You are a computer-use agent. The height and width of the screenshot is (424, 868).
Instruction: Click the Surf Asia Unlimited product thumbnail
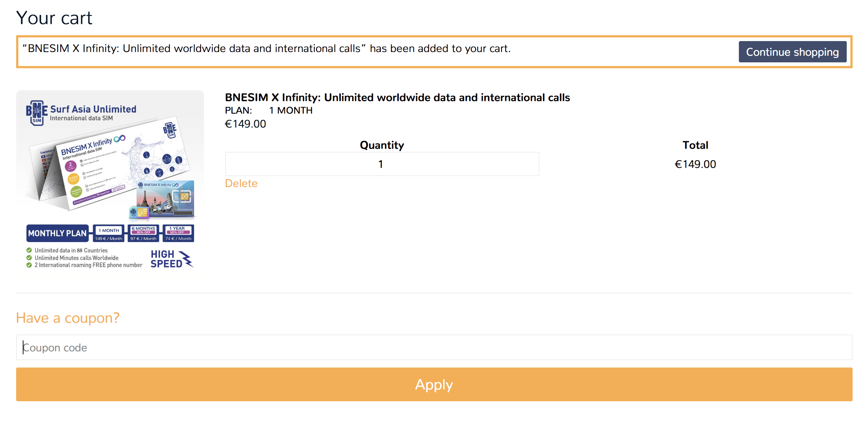coord(110,183)
